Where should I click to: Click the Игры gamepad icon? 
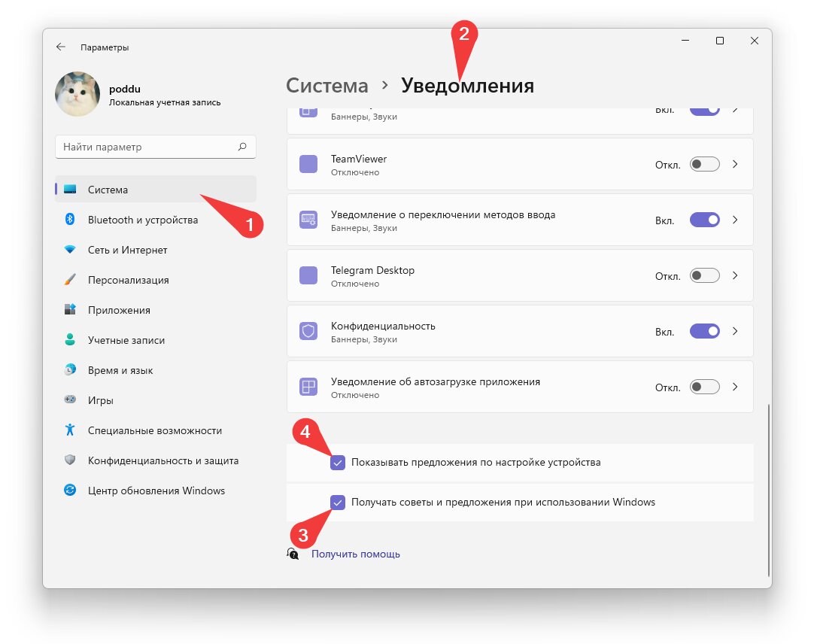pyautogui.click(x=70, y=399)
